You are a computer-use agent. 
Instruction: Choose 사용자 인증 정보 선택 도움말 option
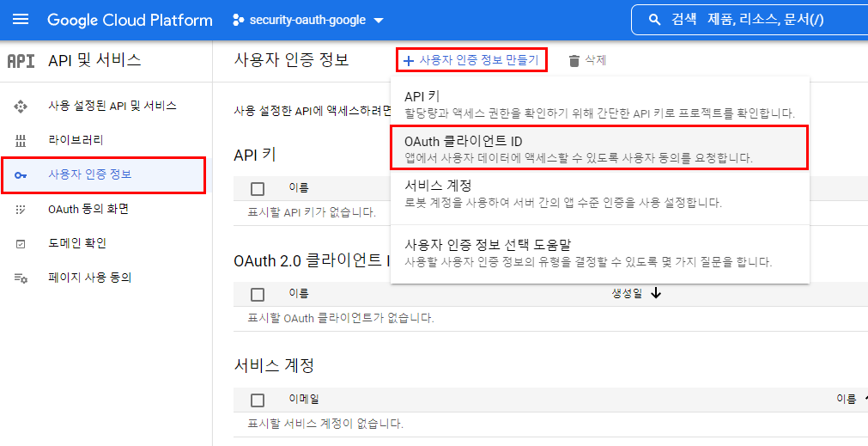point(599,252)
